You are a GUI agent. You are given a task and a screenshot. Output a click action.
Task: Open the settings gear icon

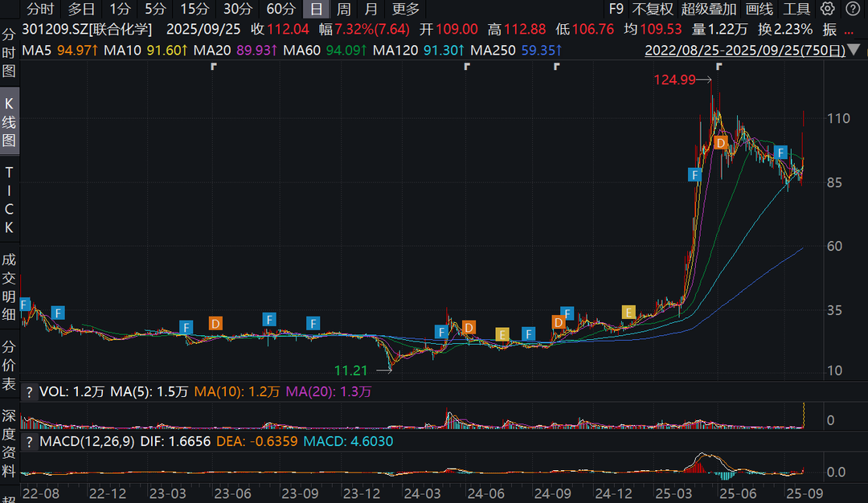click(x=828, y=10)
